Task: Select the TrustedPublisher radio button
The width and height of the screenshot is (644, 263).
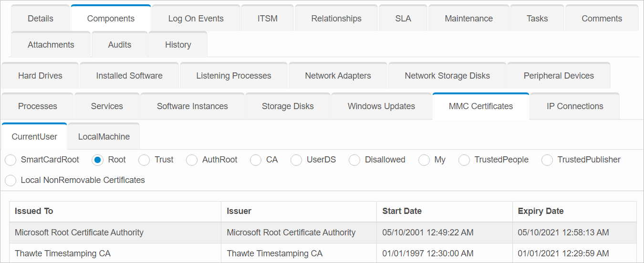Action: (x=547, y=160)
